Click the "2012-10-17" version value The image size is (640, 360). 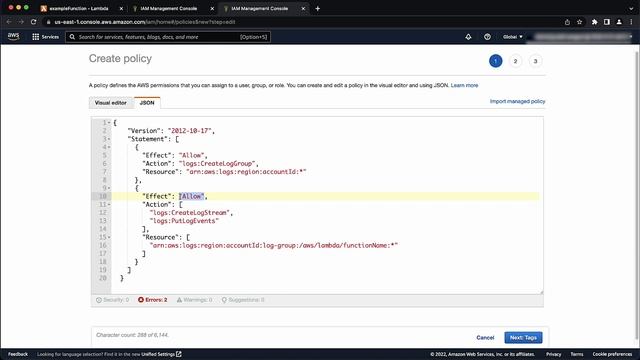[189, 131]
